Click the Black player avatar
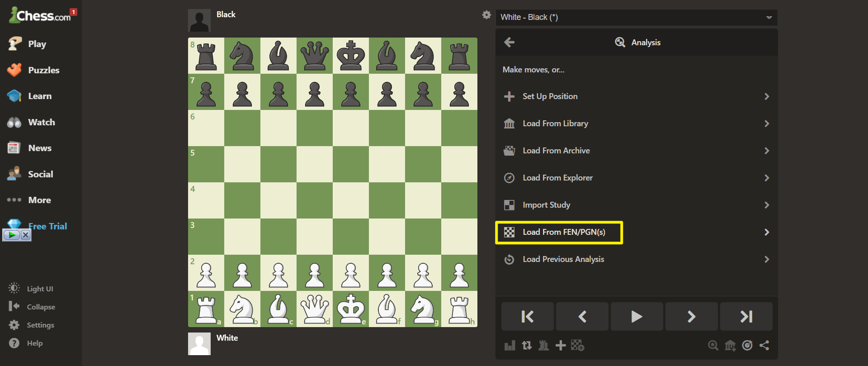Image resolution: width=868 pixels, height=366 pixels. pos(199,20)
